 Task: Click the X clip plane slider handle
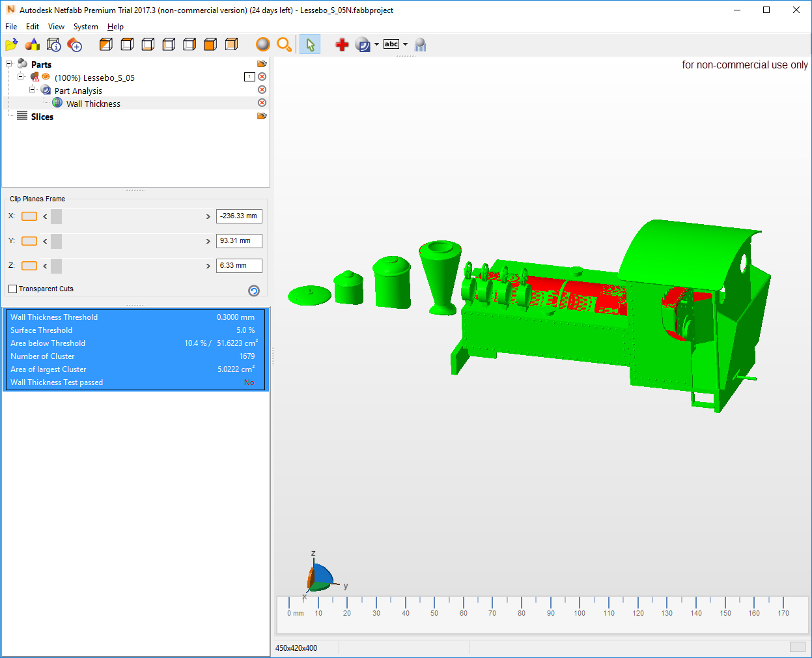coord(56,216)
